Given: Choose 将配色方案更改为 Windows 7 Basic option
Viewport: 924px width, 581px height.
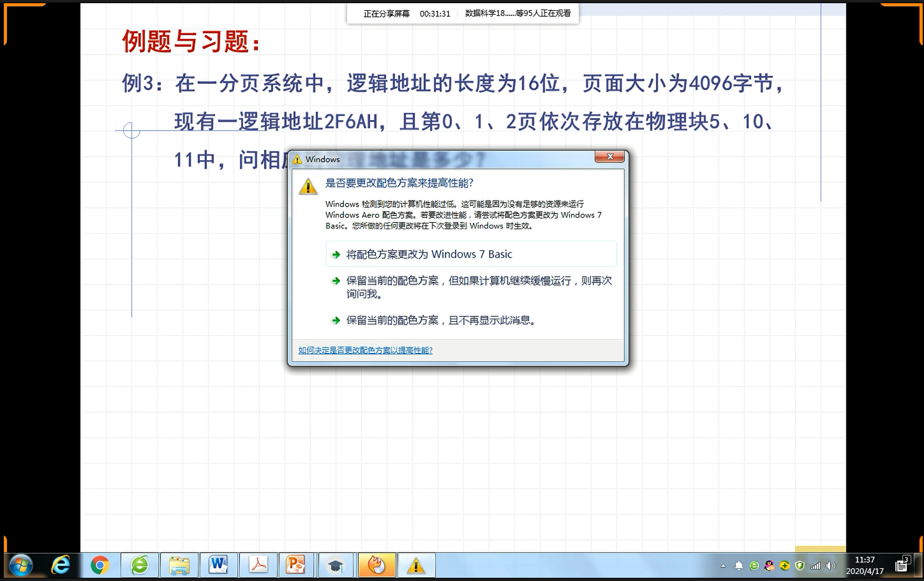Looking at the screenshot, I should coord(471,254).
